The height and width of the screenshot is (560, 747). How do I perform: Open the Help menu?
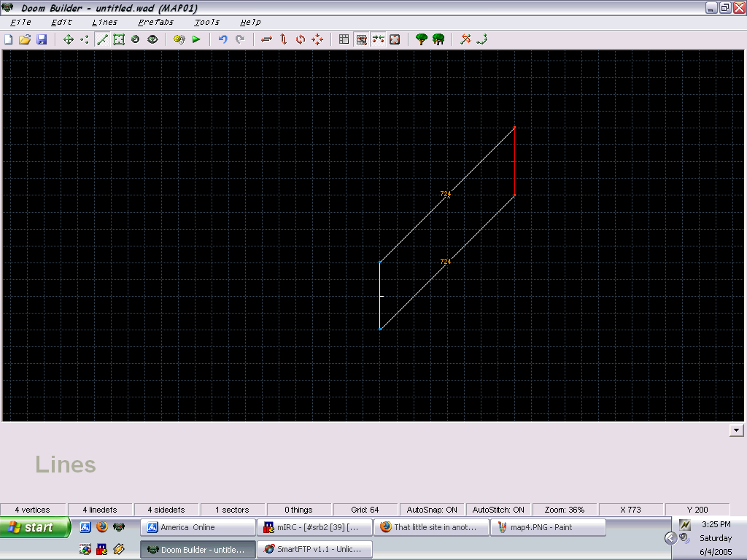tap(250, 23)
